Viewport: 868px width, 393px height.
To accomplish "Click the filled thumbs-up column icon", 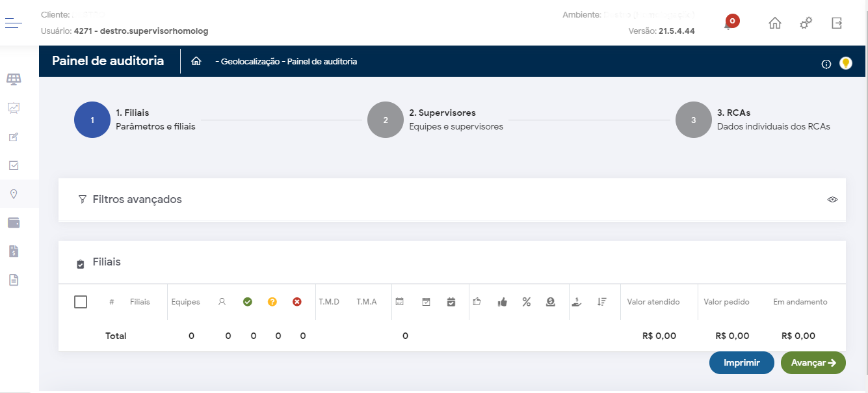I will tap(502, 302).
